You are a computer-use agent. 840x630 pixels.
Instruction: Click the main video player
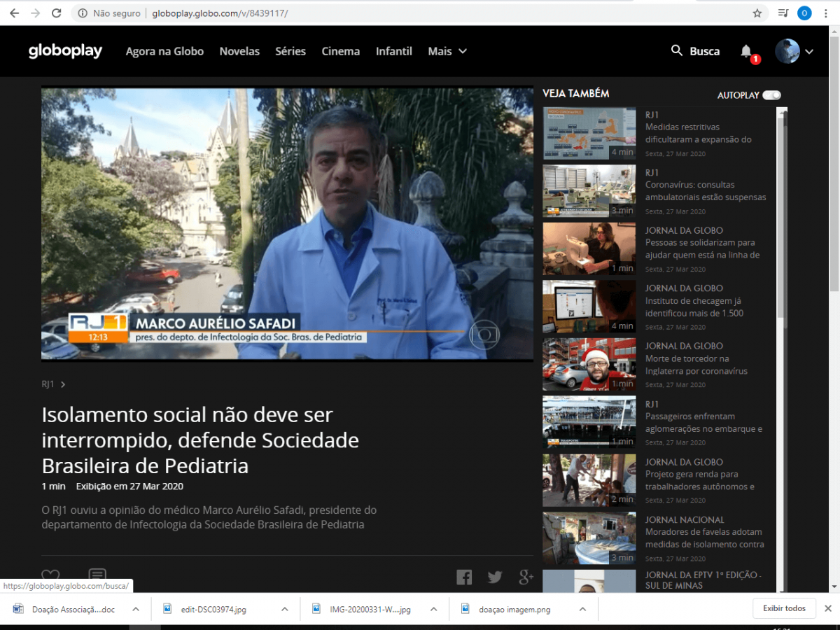pos(287,223)
